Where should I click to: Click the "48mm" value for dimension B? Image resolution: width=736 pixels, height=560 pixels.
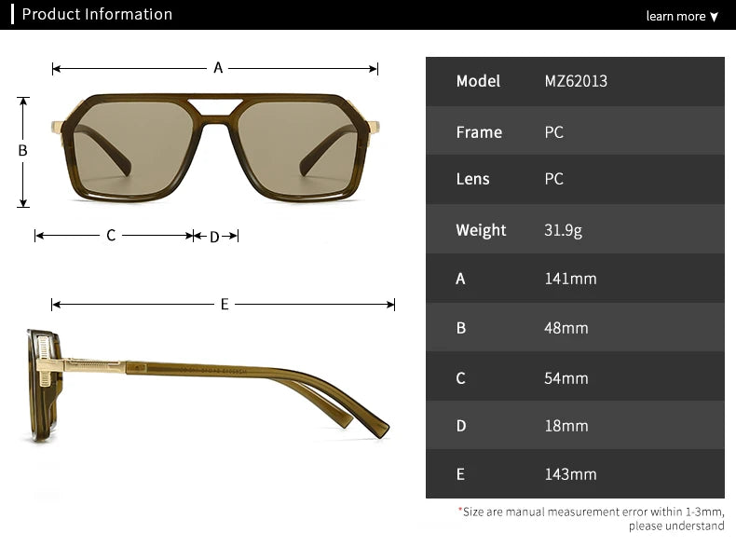click(x=566, y=328)
